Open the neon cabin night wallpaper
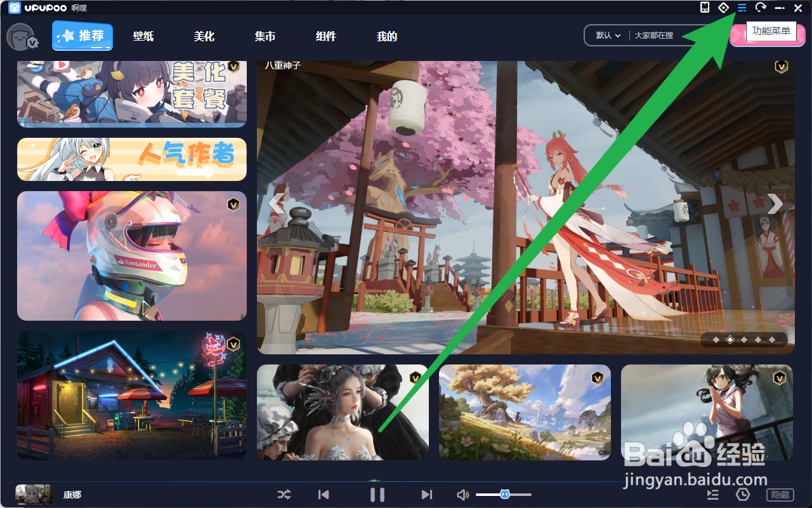The height and width of the screenshot is (508, 812). click(132, 395)
